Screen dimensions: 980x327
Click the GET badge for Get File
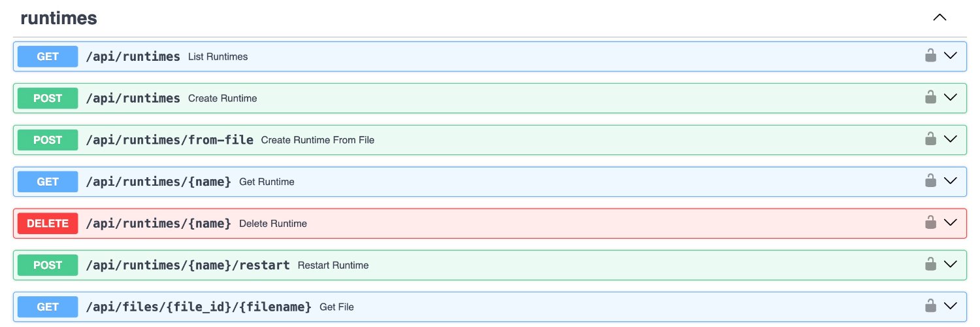48,307
